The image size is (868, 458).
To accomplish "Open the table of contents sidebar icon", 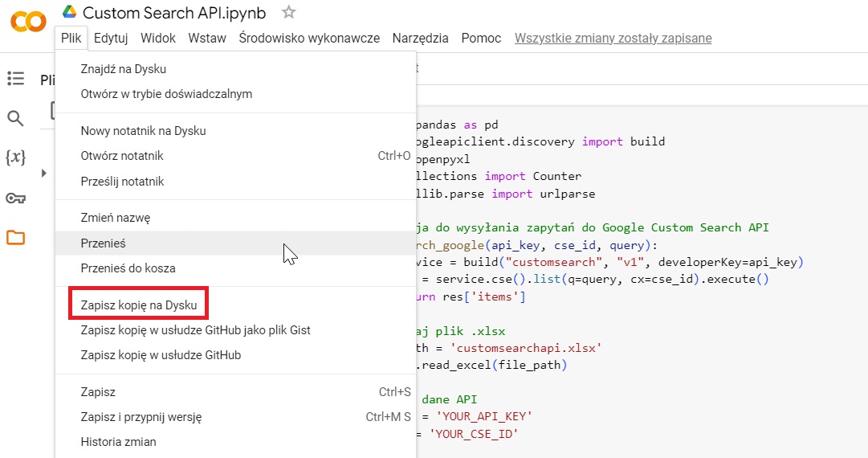I will point(15,79).
